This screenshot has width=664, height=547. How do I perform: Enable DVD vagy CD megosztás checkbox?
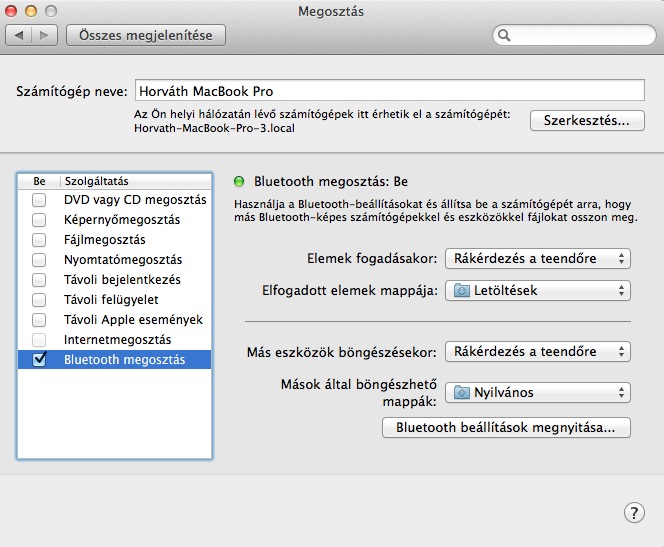pos(39,199)
